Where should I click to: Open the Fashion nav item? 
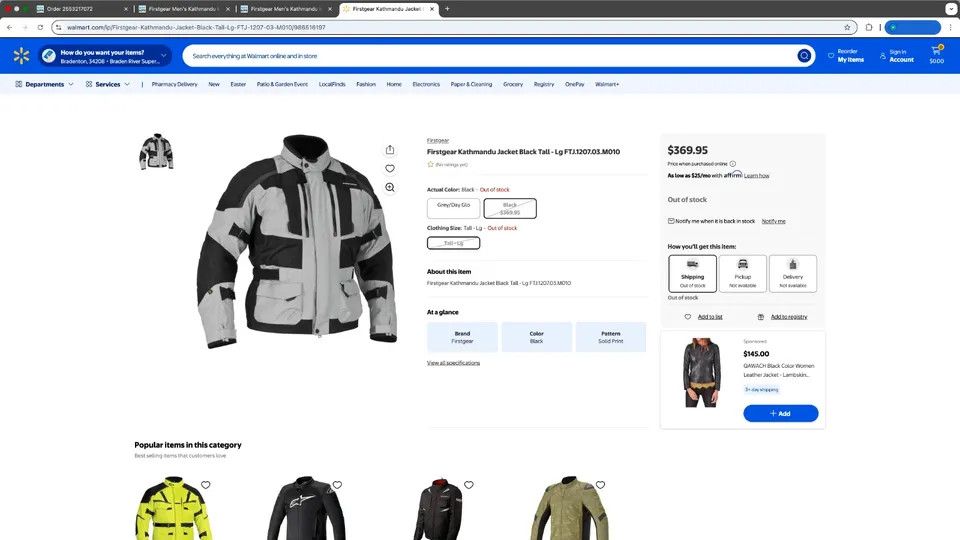click(x=366, y=84)
